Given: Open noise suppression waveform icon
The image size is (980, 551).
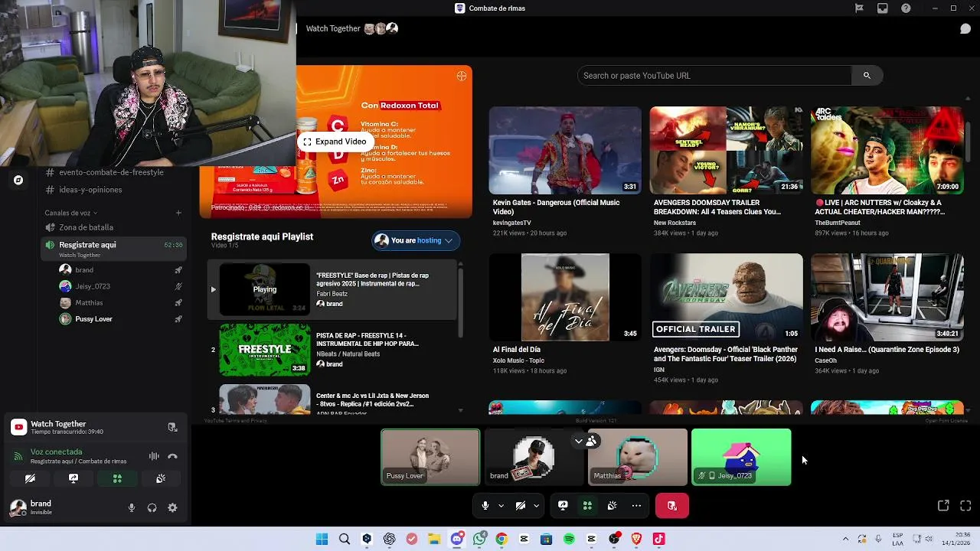Looking at the screenshot, I should [x=154, y=456].
